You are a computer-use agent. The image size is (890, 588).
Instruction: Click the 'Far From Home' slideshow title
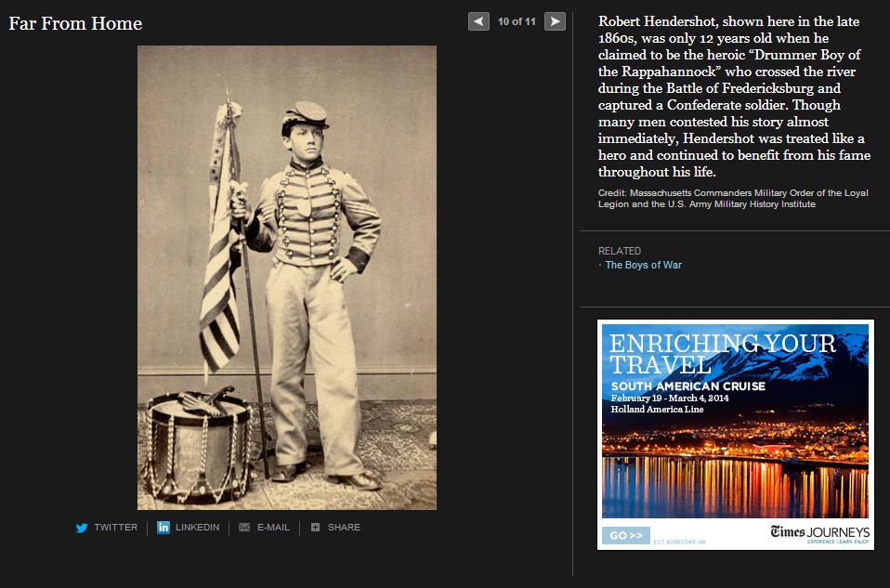(75, 23)
